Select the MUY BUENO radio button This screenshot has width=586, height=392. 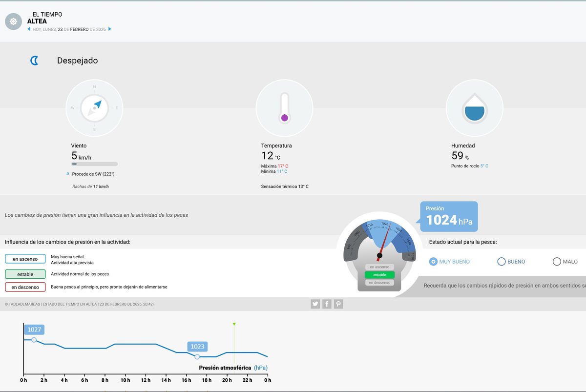click(x=433, y=262)
